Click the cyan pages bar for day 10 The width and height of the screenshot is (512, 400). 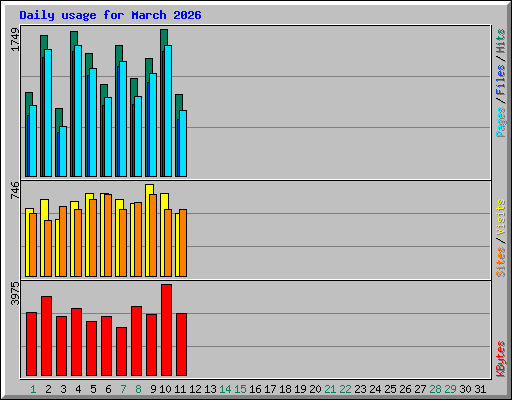tap(168, 111)
